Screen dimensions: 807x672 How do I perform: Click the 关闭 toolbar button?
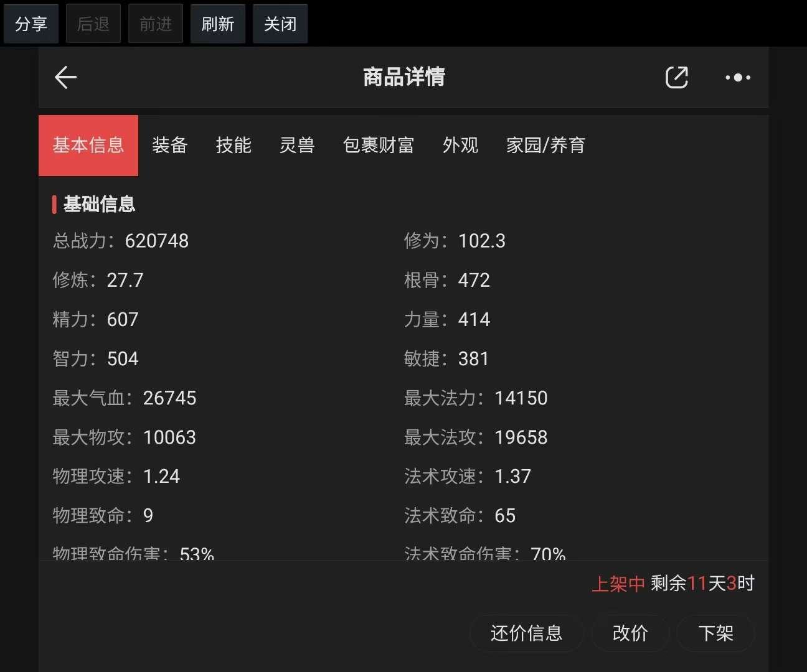(280, 23)
